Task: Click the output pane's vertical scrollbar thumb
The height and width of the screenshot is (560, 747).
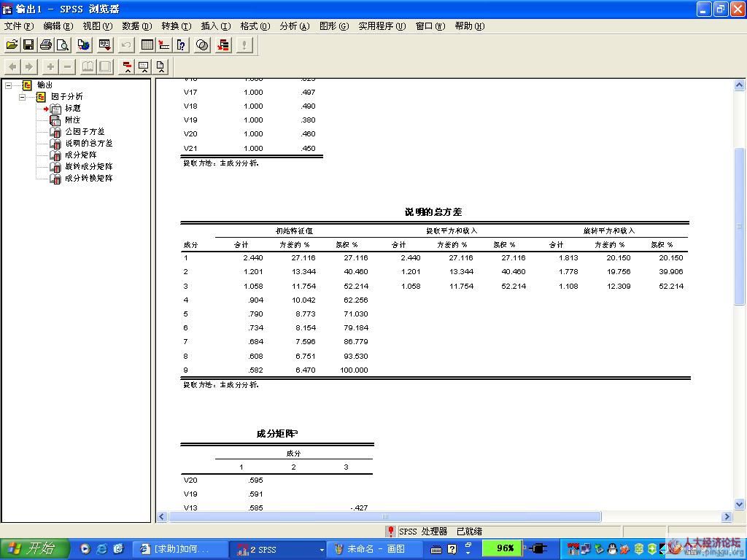Action: pos(740,226)
